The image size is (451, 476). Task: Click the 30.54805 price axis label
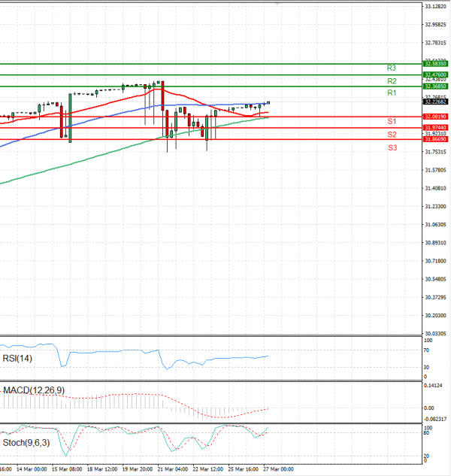[x=435, y=279]
